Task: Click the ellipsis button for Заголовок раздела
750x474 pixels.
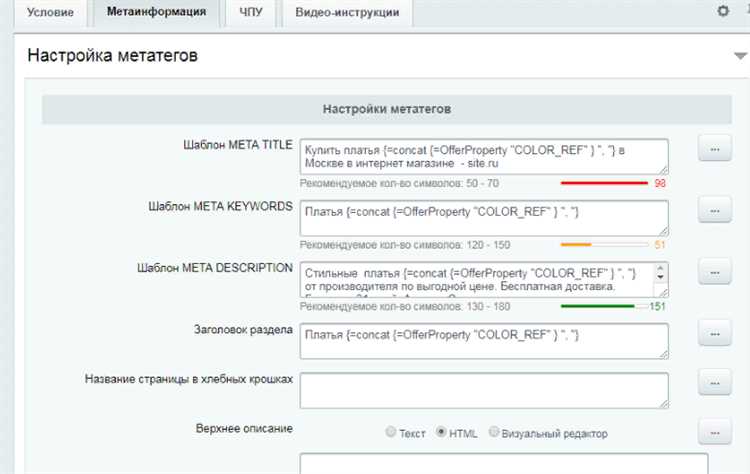Action: point(715,334)
